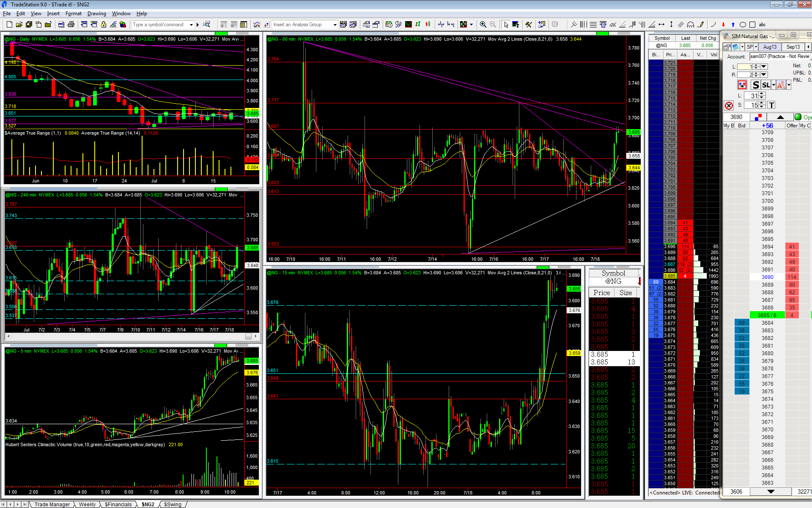Image resolution: width=812 pixels, height=508 pixels.
Task: Open the File menu
Action: 7,14
